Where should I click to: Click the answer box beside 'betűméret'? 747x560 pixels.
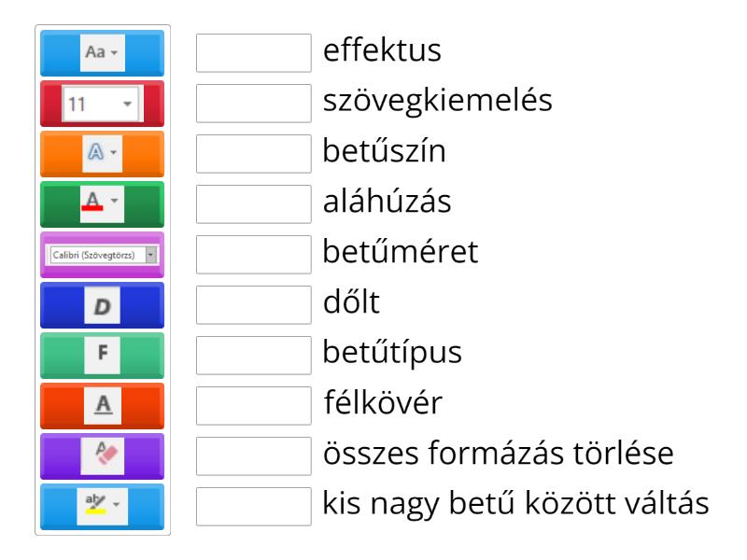254,255
